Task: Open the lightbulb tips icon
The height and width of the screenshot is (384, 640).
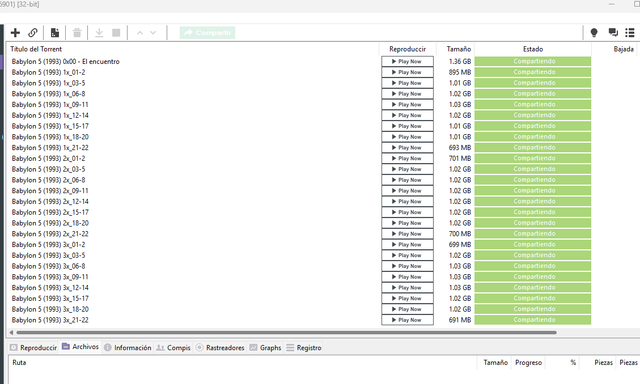Action: tap(594, 33)
